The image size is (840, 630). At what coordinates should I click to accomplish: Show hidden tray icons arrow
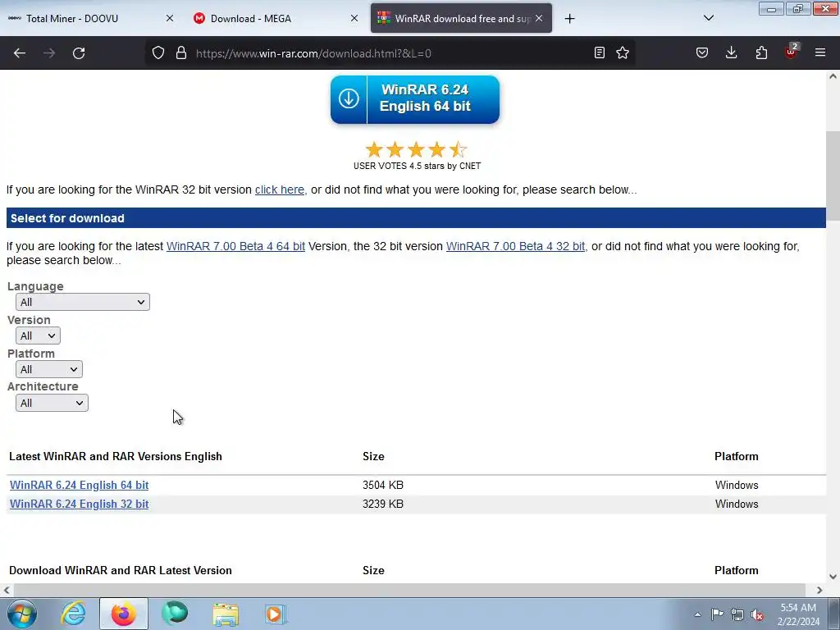coord(697,614)
